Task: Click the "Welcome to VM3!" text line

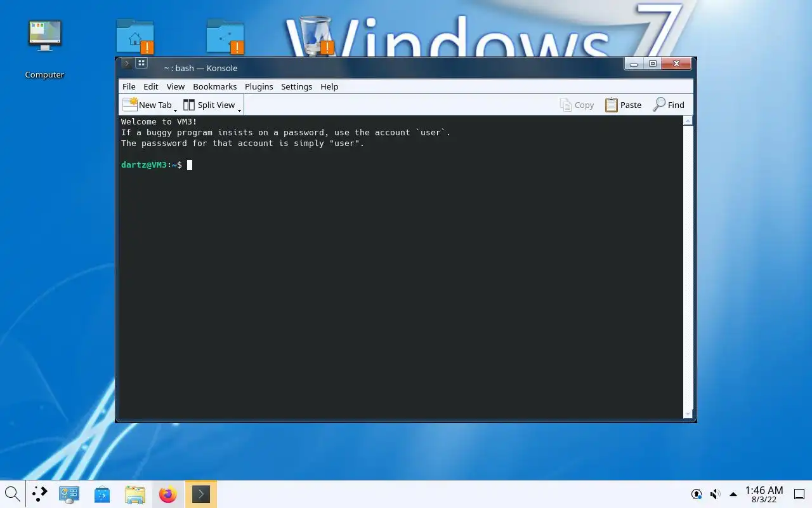Action: tap(159, 122)
